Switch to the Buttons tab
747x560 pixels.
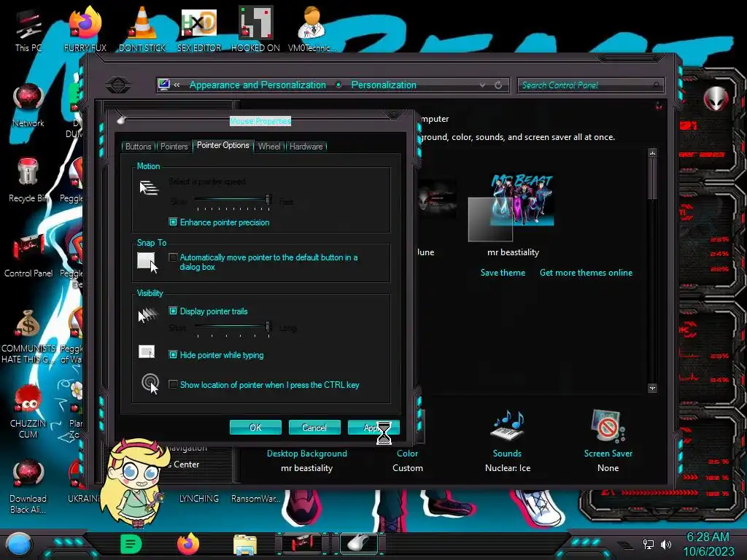pyautogui.click(x=138, y=146)
